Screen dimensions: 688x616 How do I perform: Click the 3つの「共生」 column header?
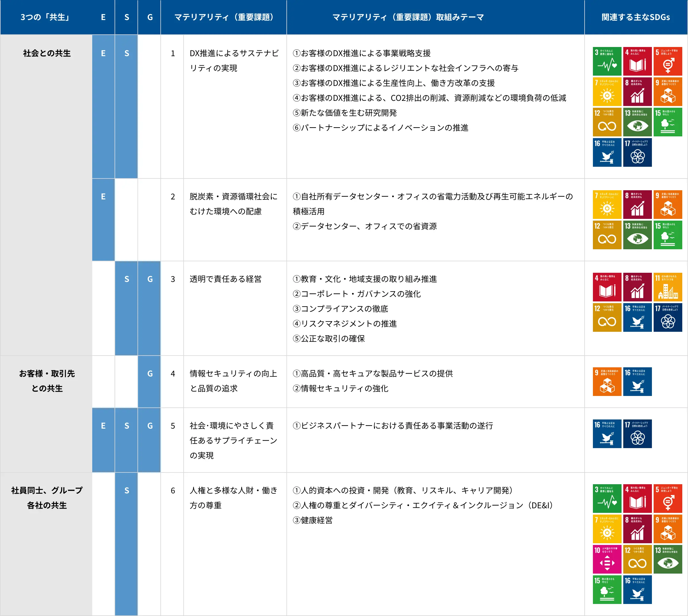(x=45, y=17)
